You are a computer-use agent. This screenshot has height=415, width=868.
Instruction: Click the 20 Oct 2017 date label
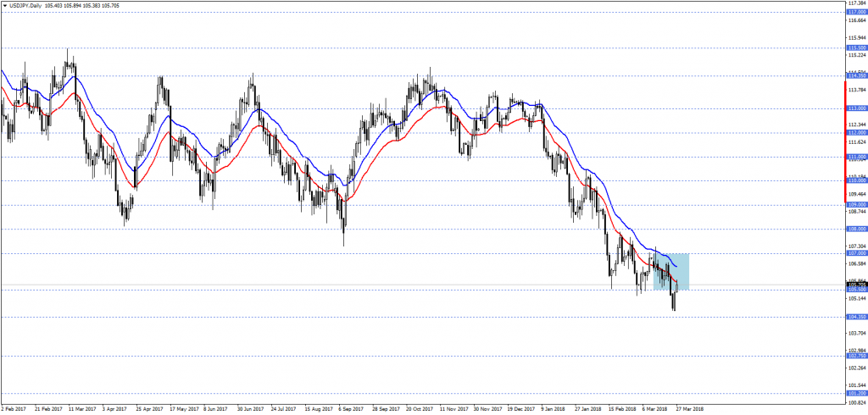point(420,410)
